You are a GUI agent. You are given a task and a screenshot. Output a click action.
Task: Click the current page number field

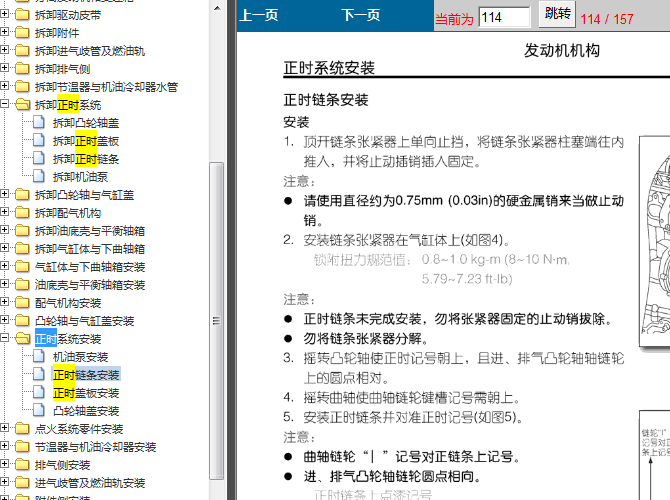coord(504,18)
